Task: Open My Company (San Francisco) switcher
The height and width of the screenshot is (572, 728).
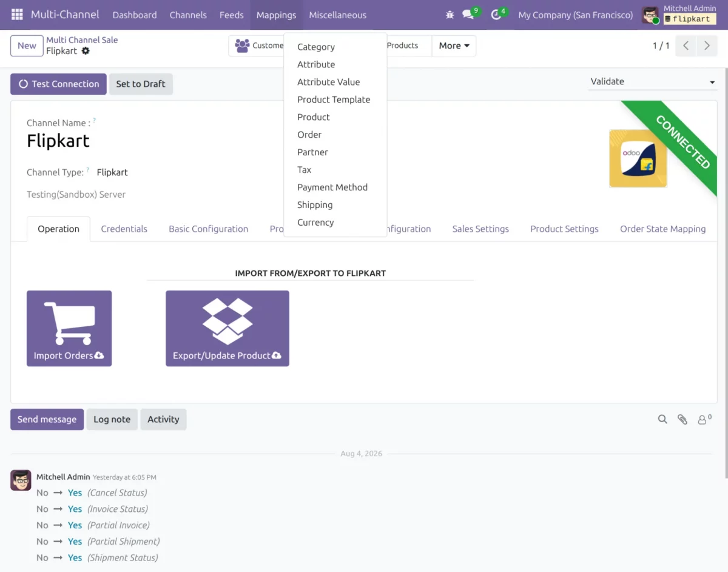Action: 575,15
